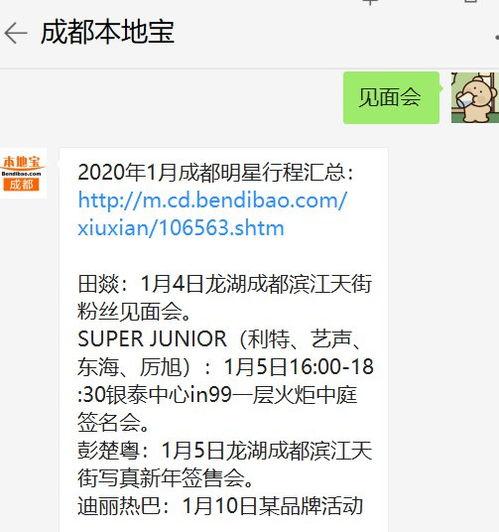Select the 签名会 text line

(x=114, y=422)
